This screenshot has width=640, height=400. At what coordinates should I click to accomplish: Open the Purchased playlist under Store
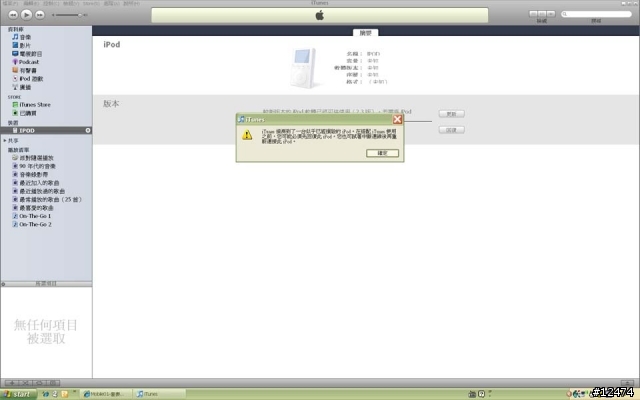(24, 113)
